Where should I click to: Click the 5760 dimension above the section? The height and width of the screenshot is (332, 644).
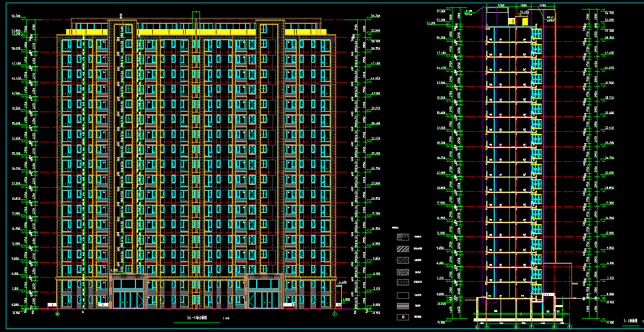point(502,6)
